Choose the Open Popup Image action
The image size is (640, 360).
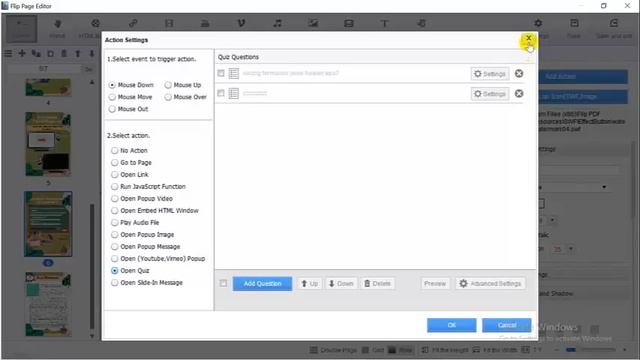pos(114,235)
